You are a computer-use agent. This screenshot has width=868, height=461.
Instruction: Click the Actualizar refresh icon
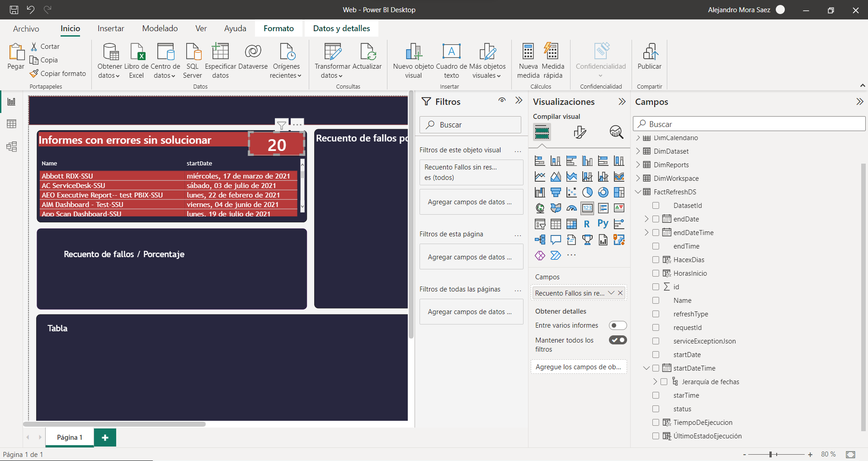[x=367, y=52]
